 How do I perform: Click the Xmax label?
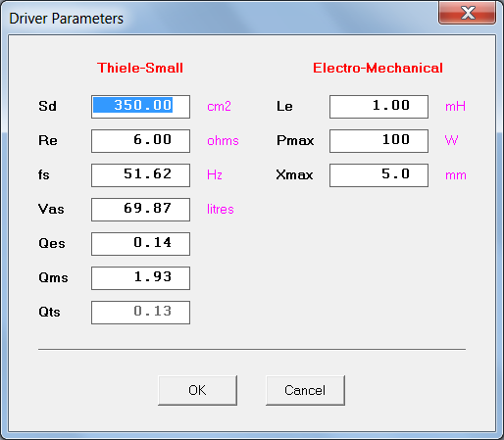pos(294,174)
